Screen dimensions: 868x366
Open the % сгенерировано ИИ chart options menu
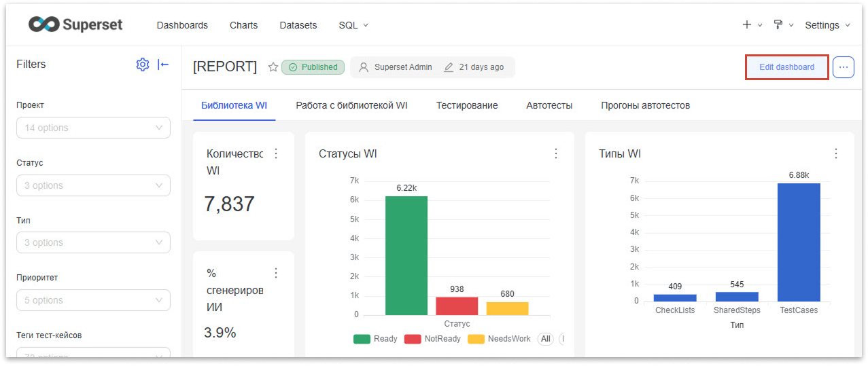[x=276, y=273]
